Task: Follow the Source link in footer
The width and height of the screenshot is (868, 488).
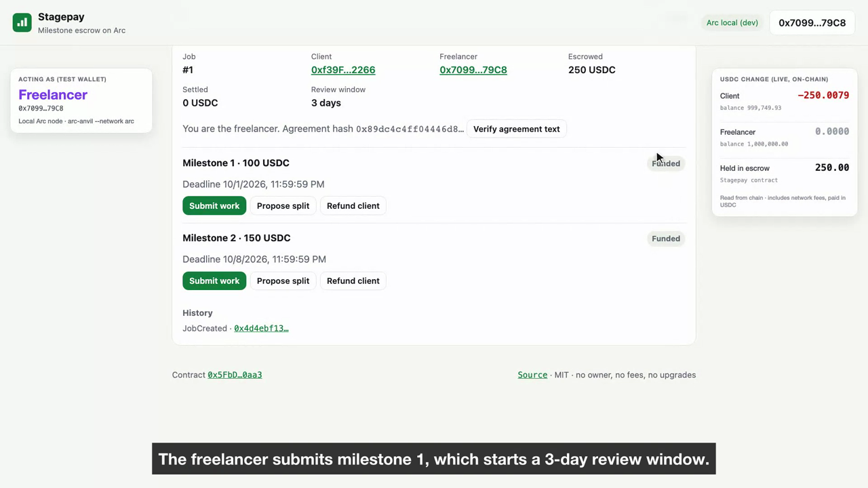Action: click(x=532, y=375)
